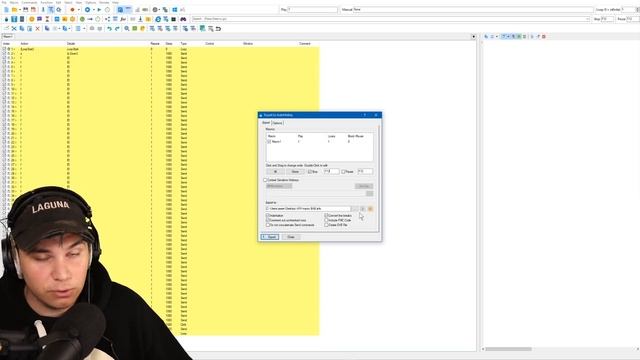Click the New macro file icon
The height and width of the screenshot is (360, 640).
click(6, 9)
